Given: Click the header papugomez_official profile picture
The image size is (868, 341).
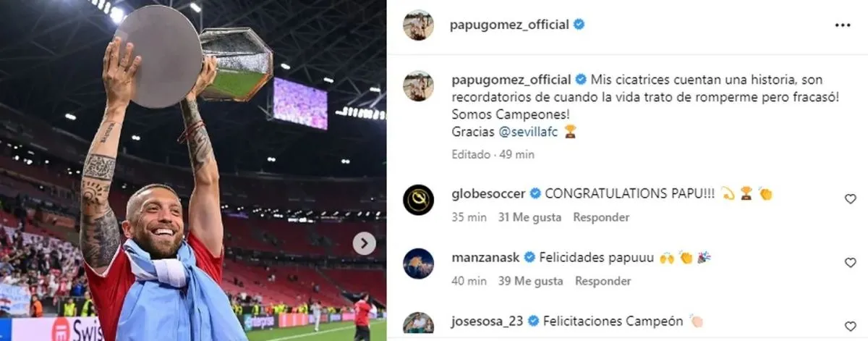Looking at the screenshot, I should coord(418,25).
